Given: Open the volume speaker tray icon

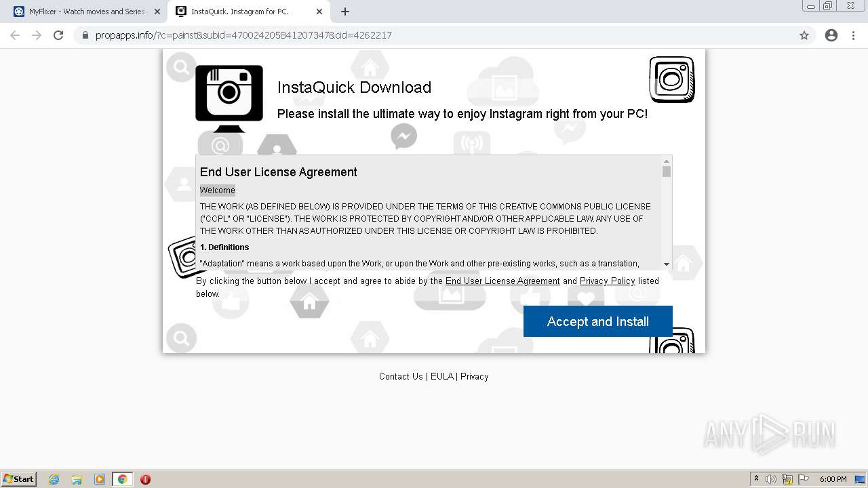Looking at the screenshot, I should 770,479.
